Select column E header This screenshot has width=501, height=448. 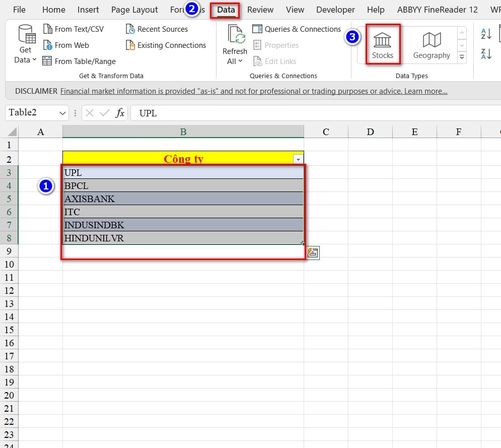414,132
